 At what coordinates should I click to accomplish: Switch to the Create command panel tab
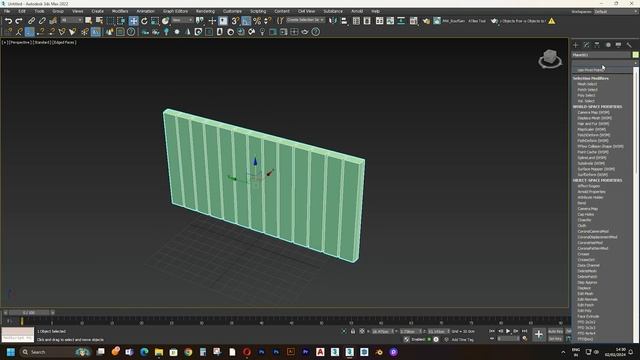pos(576,45)
